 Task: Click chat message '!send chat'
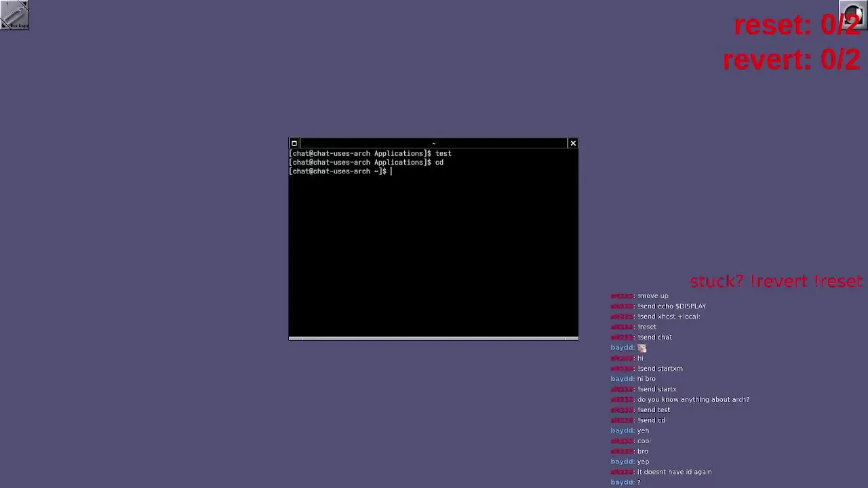[654, 337]
